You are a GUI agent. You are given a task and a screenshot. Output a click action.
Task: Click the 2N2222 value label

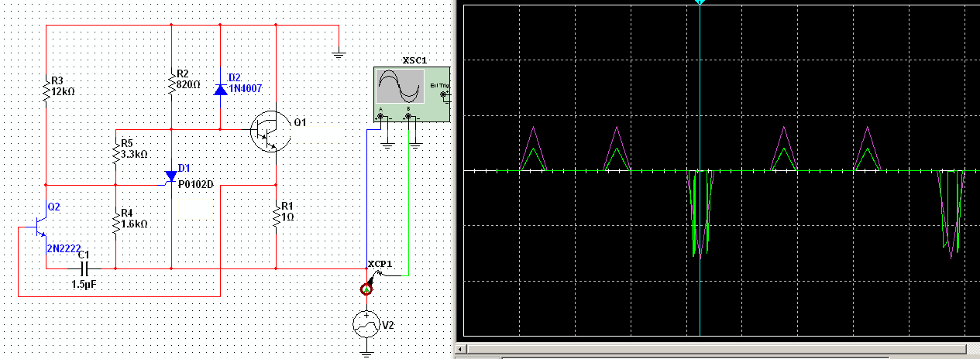pyautogui.click(x=64, y=248)
